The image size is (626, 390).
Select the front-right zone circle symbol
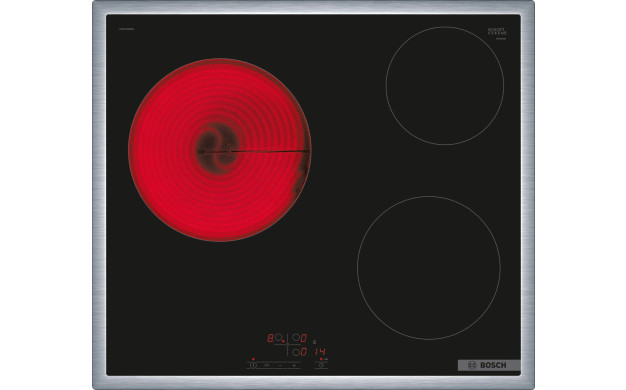(x=296, y=352)
